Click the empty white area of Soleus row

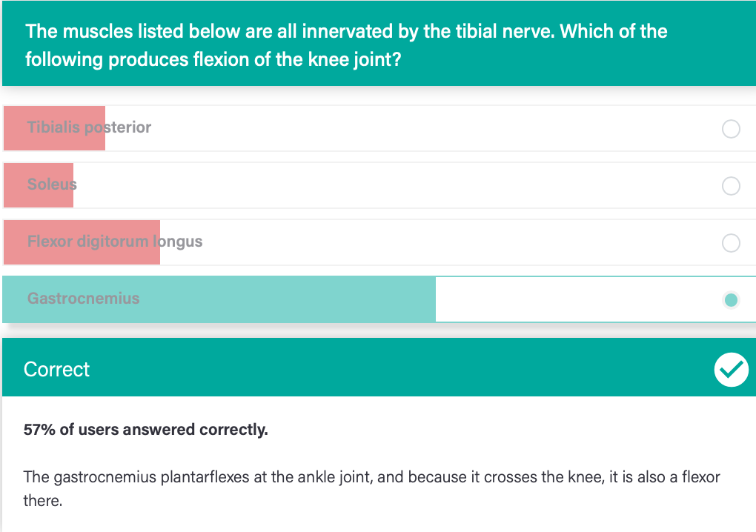(x=395, y=185)
